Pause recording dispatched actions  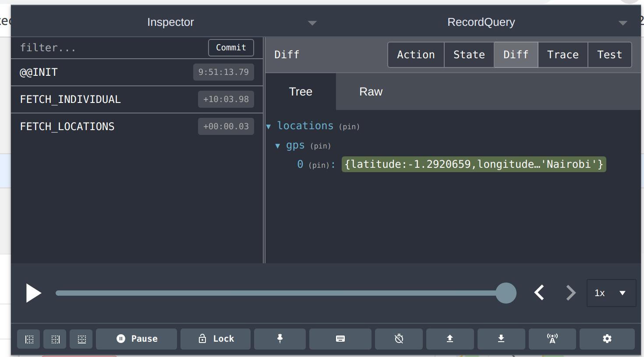[136, 339]
